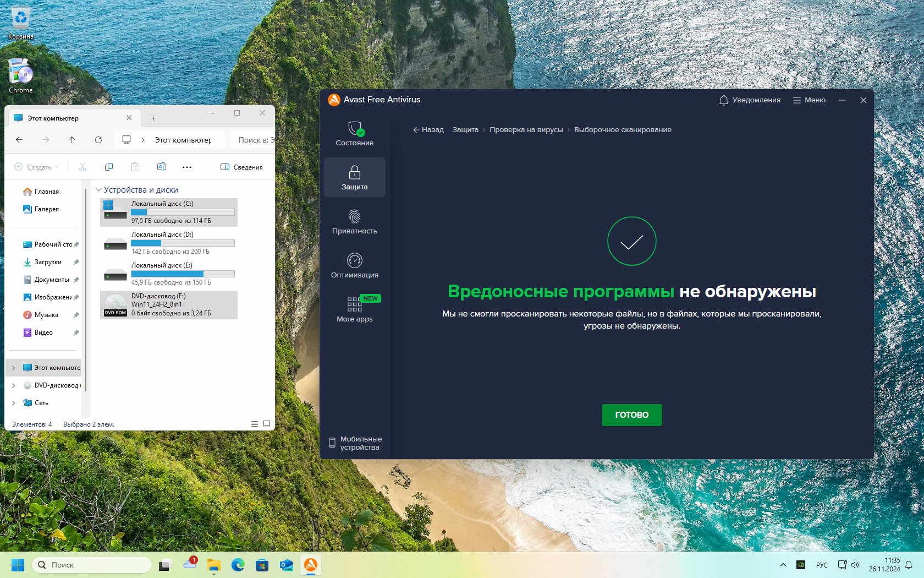Click the Rename icon in Explorer toolbar
The height and width of the screenshot is (578, 924).
[162, 167]
